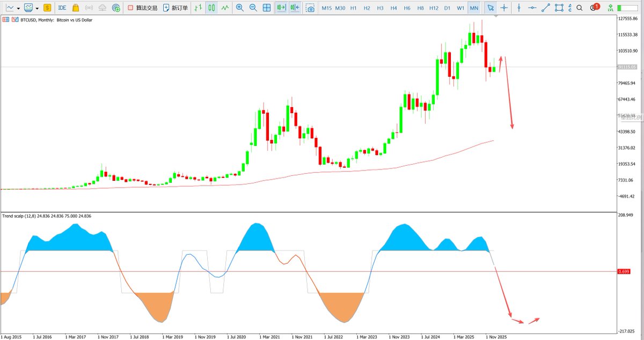Screen dimensions: 644x340
Task: Switch chart to candlestick mode
Action: tap(211, 8)
